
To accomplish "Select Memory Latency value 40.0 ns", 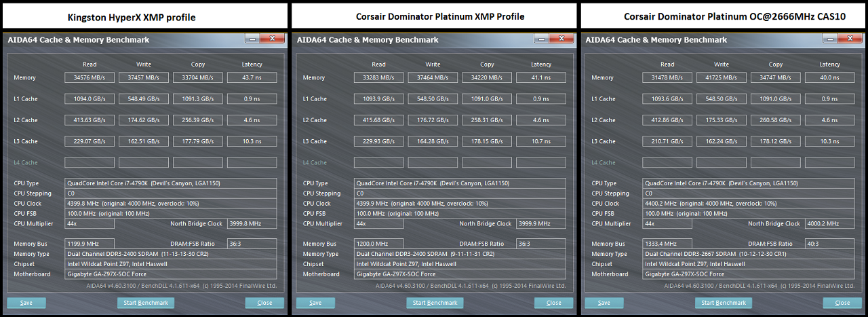I will [x=830, y=77].
